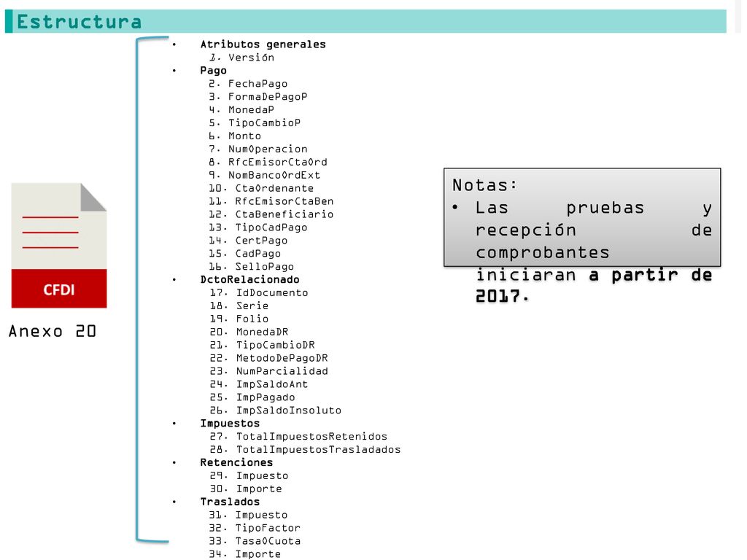The width and height of the screenshot is (747, 560).
Task: Click the bold text 'a partir de'
Action: click(651, 275)
